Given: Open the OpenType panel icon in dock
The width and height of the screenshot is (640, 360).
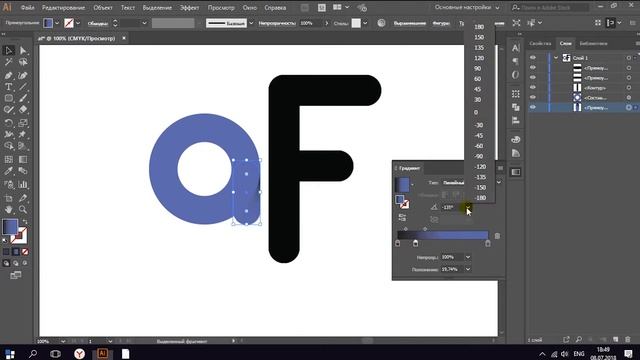Looking at the screenshot, I should coord(516,75).
